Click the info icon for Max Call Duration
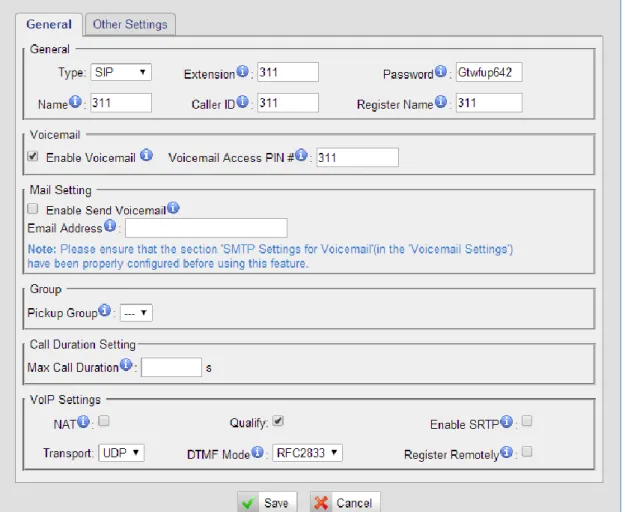625x512 pixels. tap(126, 365)
